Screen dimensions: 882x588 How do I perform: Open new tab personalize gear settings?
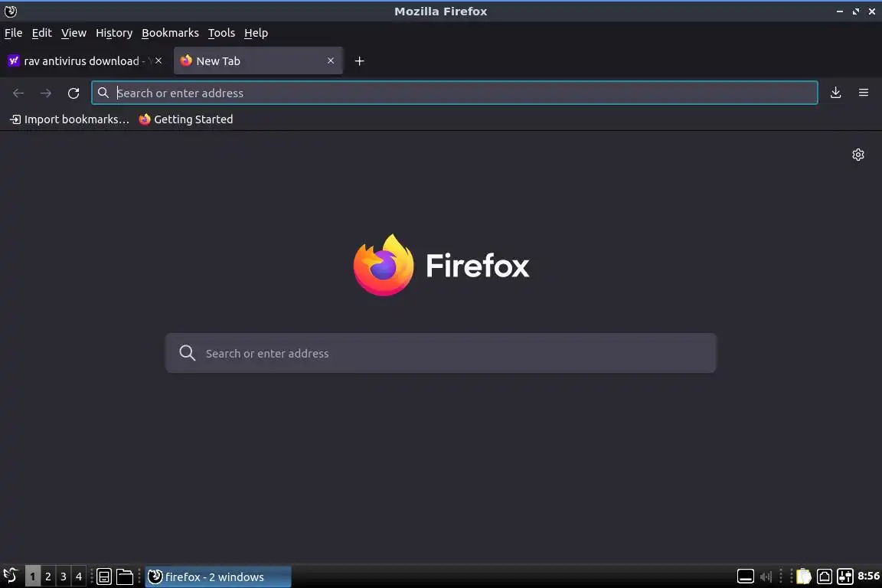click(x=857, y=155)
